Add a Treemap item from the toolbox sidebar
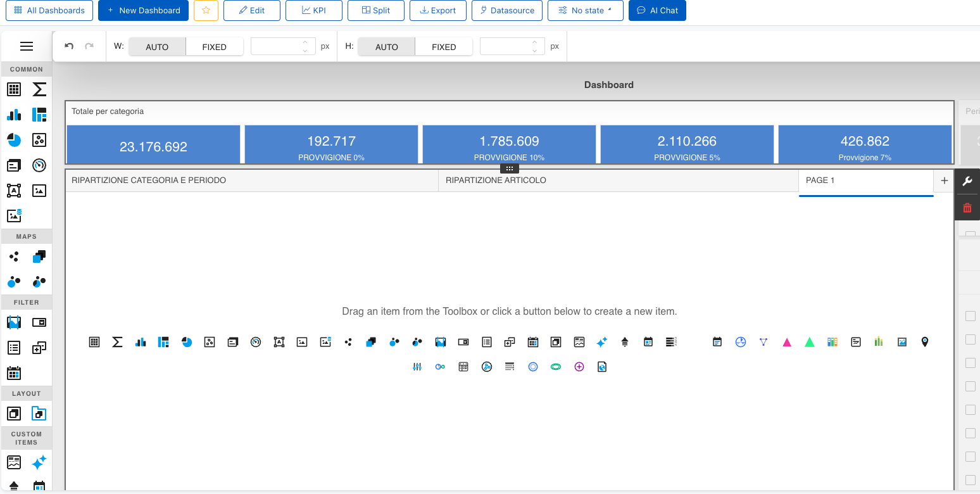Image resolution: width=980 pixels, height=494 pixels. [x=39, y=115]
